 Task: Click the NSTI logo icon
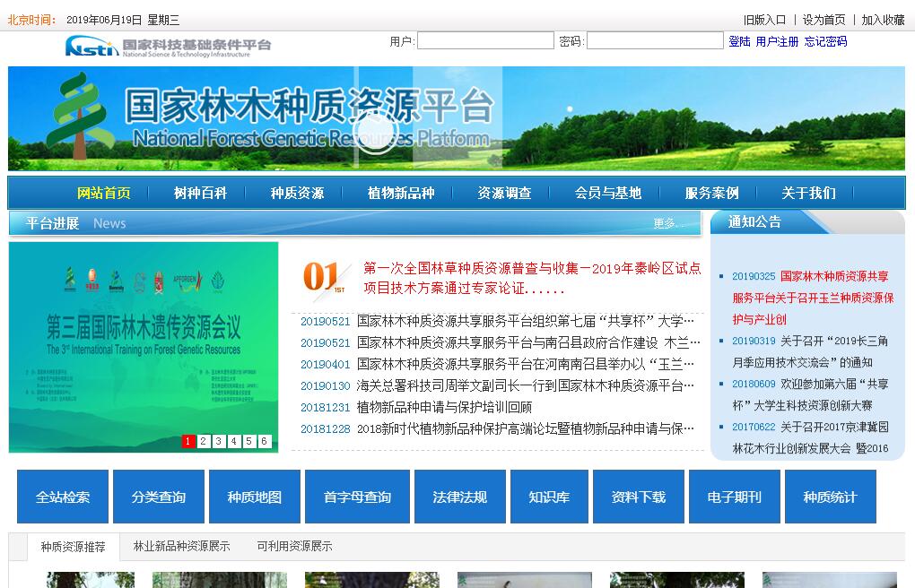click(x=91, y=46)
